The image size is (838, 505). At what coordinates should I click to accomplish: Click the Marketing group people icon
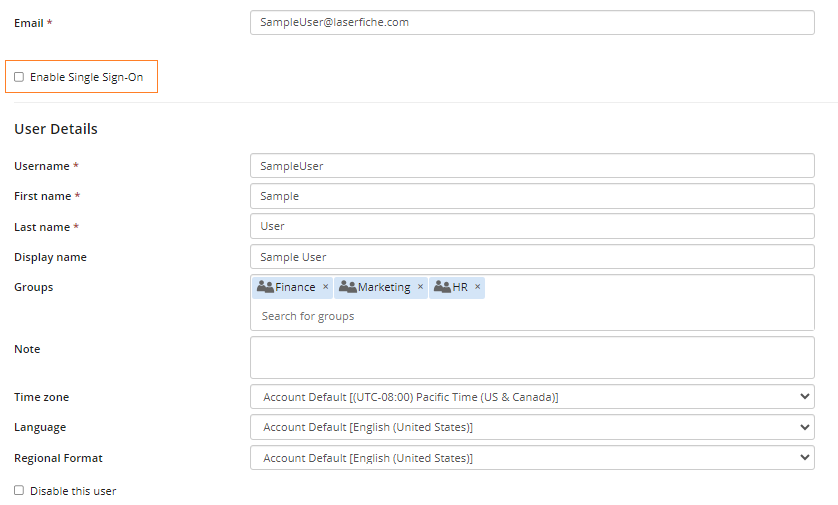[348, 287]
